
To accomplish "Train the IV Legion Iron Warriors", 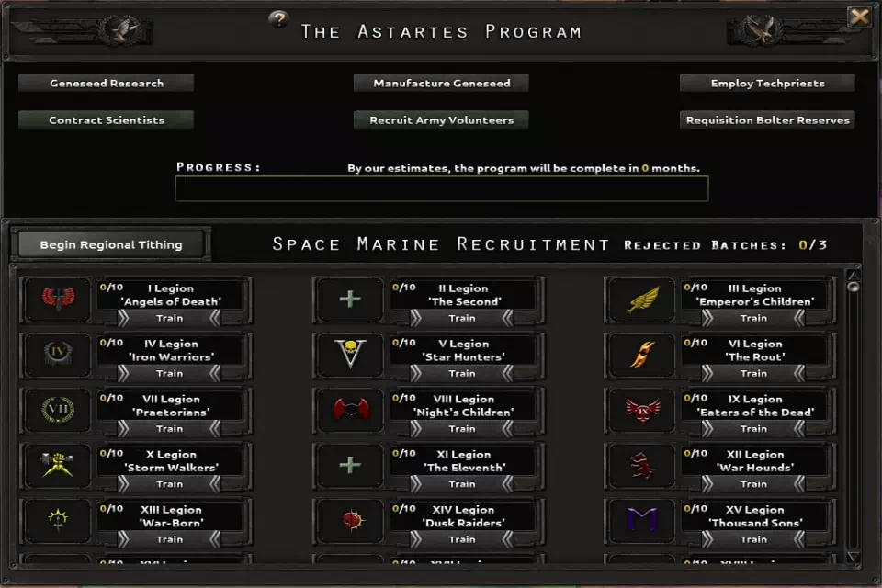I will pyautogui.click(x=169, y=374).
